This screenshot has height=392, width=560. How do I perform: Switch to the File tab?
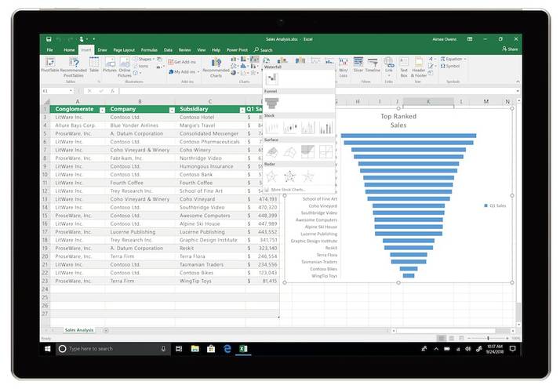coord(49,50)
